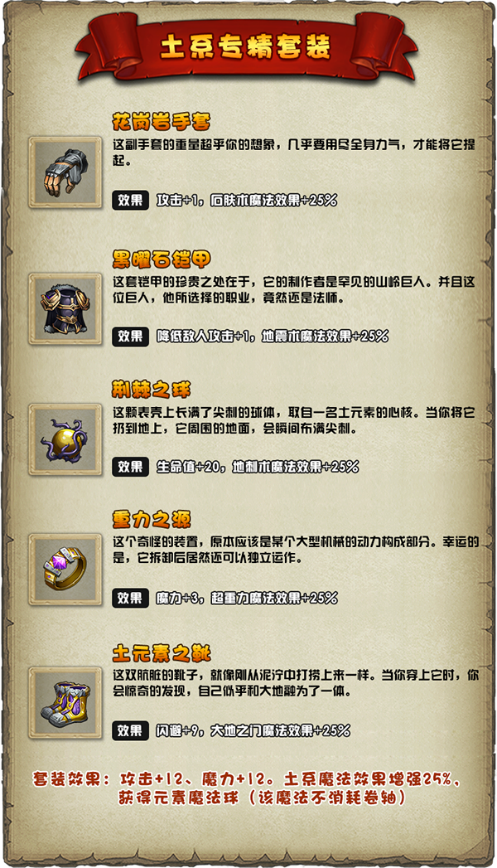Click the 效果 label under 土元素之靴
Image resolution: width=497 pixels, height=868 pixels.
131,730
